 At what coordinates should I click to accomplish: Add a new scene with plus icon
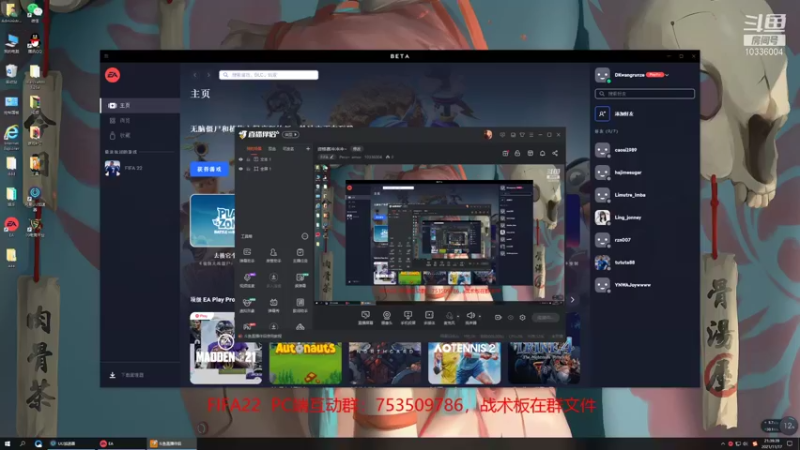tap(308, 149)
